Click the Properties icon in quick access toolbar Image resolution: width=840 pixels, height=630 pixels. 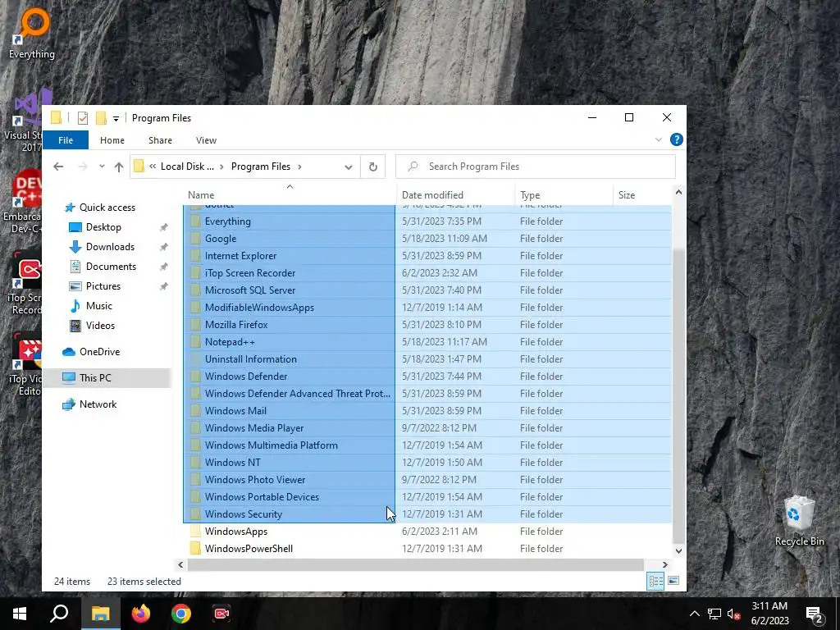point(83,118)
